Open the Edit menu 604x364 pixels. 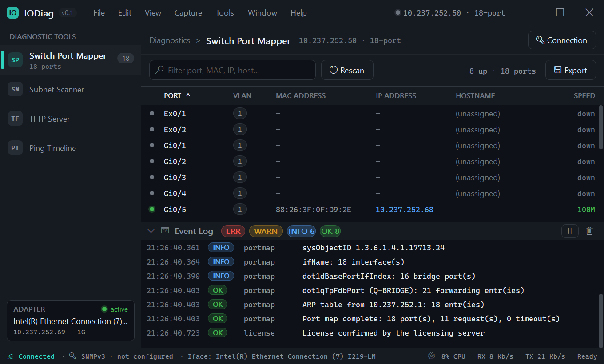point(125,13)
